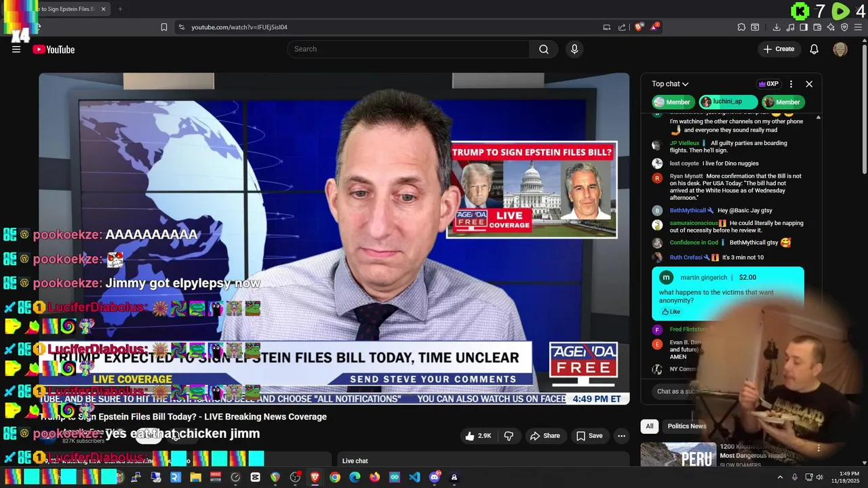Viewport: 868px width, 488px height.
Task: Start voice search with the microphone icon
Action: point(574,49)
